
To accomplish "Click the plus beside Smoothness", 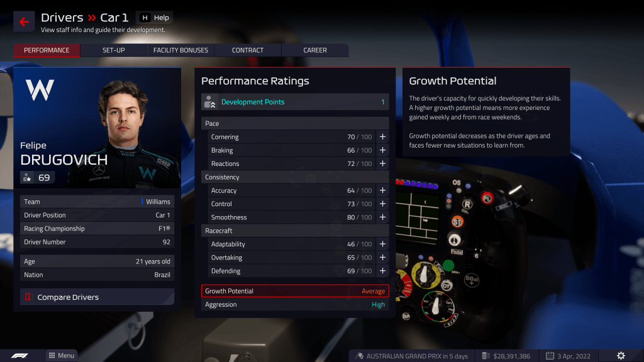I will tap(382, 217).
